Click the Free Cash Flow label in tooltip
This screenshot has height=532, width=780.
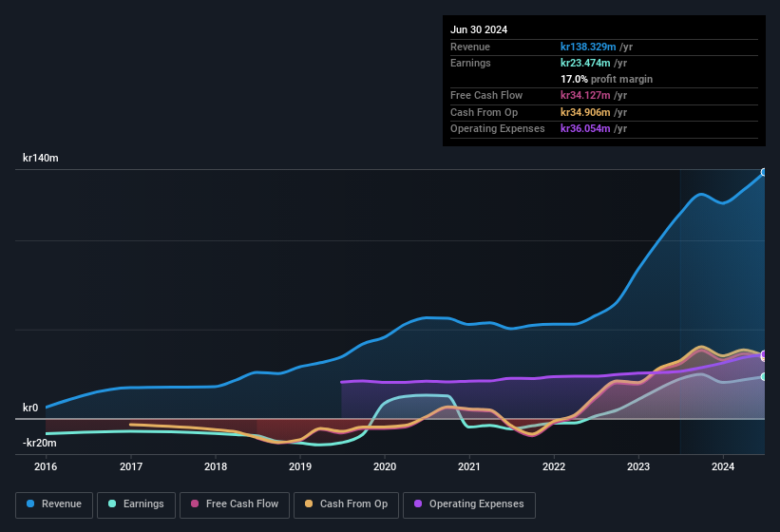(486, 95)
